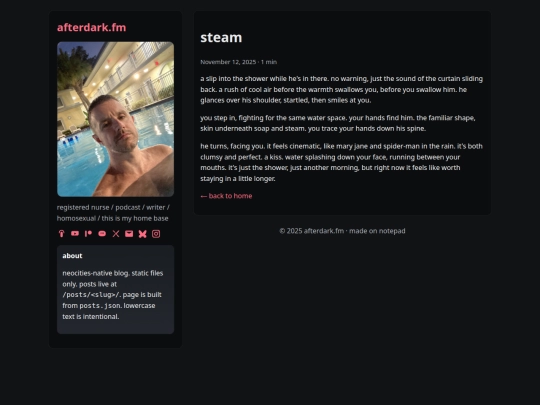Visit the Patreon icon link
The height and width of the screenshot is (405, 540).
[x=89, y=233]
